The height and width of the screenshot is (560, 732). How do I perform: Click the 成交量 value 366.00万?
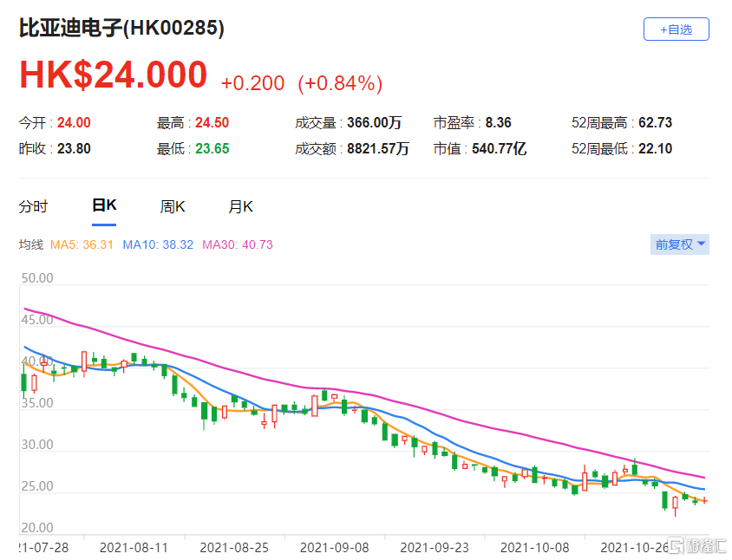click(x=375, y=123)
